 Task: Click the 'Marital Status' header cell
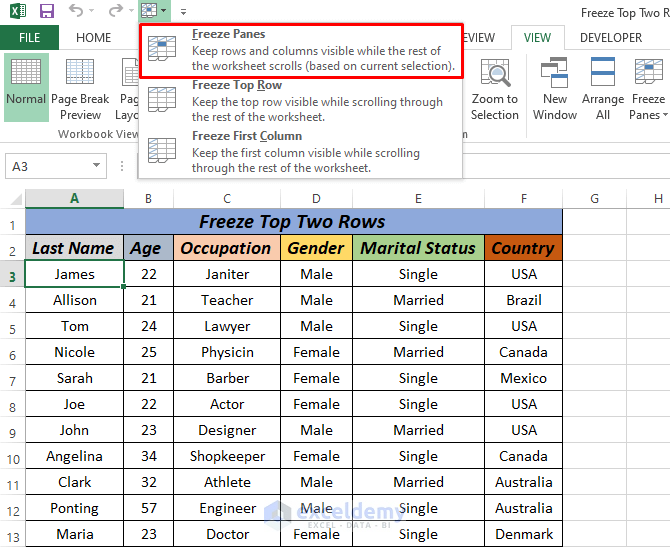tap(418, 248)
